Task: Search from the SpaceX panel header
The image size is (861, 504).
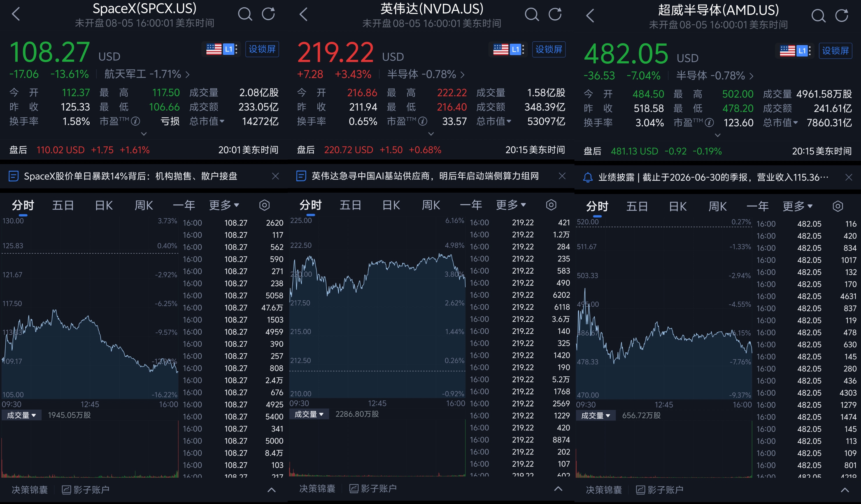Action: (245, 14)
